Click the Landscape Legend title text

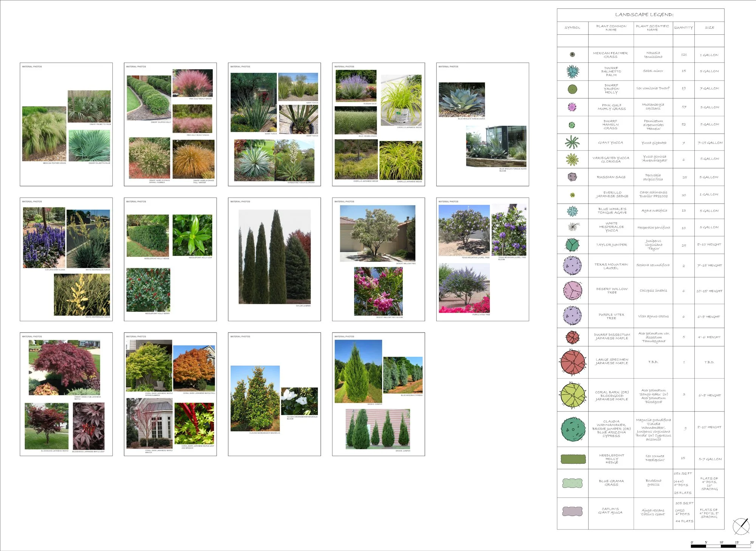click(644, 15)
